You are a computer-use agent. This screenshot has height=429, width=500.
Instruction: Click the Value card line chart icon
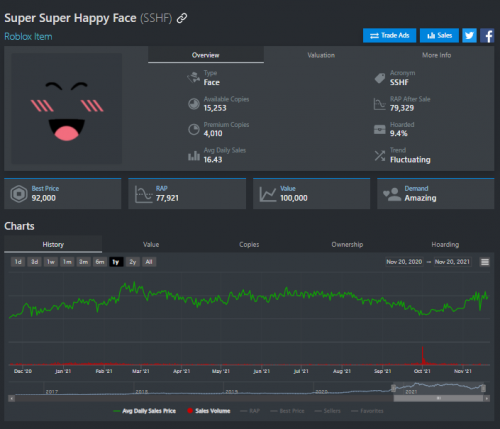[x=268, y=194]
